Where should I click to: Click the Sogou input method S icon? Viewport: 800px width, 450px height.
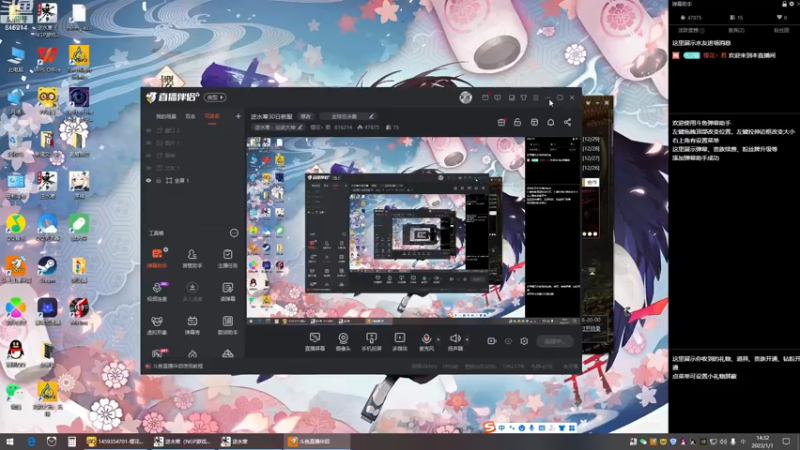coord(490,428)
